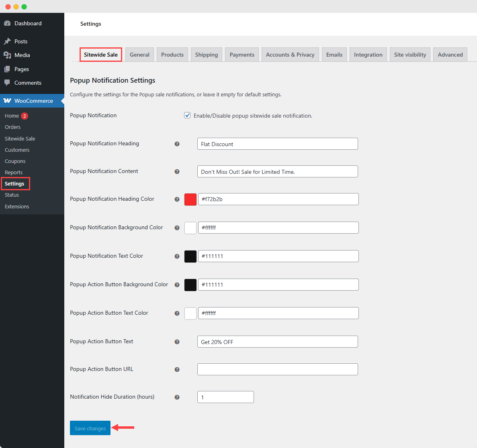Open the Orders submenu link
Screen dimensions: 477x448
coord(13,127)
